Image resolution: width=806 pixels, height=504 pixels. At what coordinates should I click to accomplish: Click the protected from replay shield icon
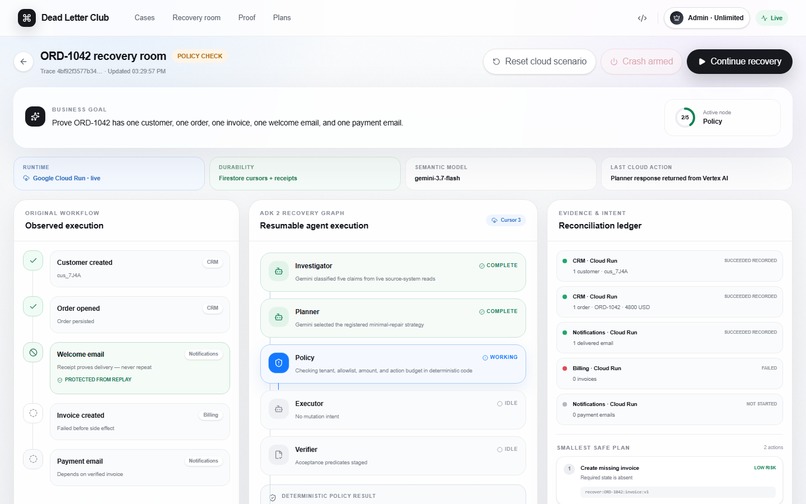click(x=60, y=380)
